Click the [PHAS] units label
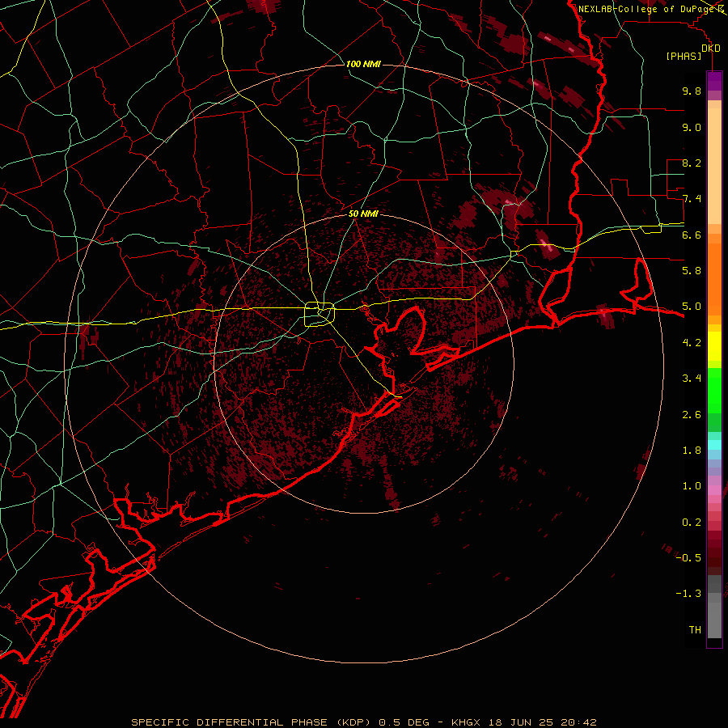This screenshot has width=728, height=728. tap(684, 57)
